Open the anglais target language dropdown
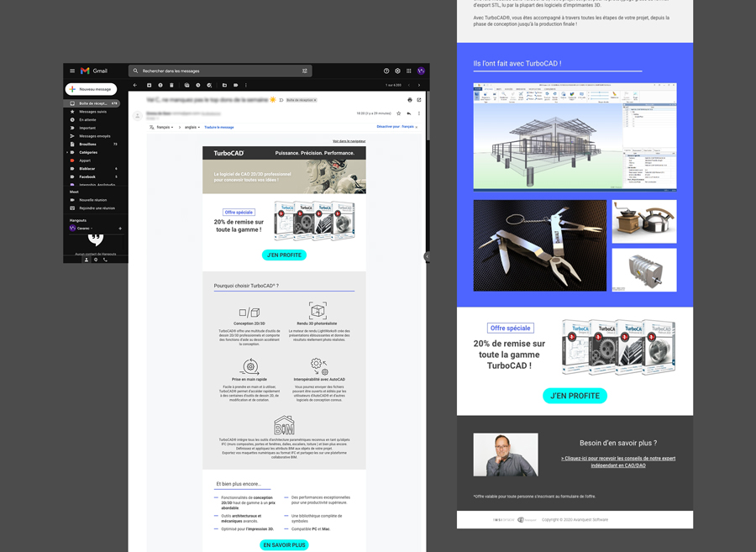The width and height of the screenshot is (756, 552). (x=192, y=127)
